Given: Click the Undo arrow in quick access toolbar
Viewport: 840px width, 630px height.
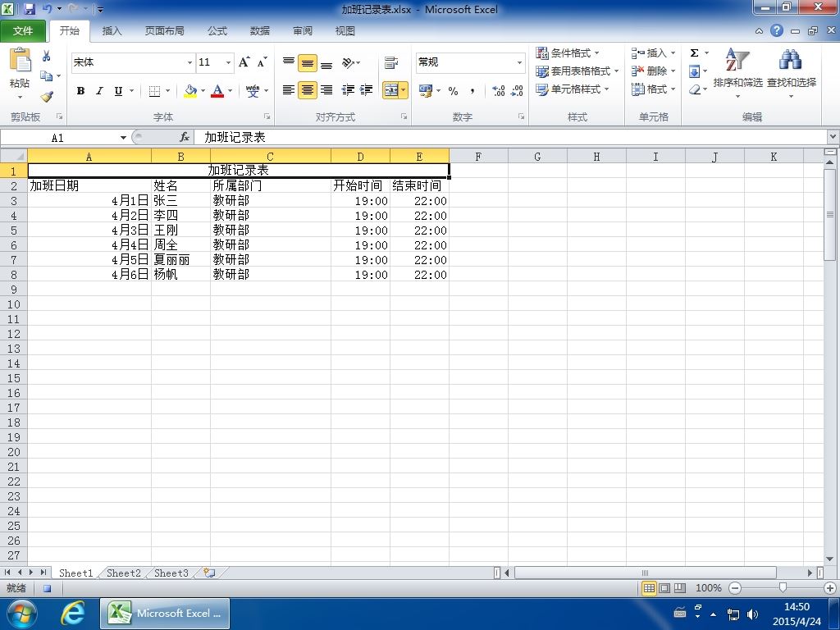Looking at the screenshot, I should [x=47, y=9].
